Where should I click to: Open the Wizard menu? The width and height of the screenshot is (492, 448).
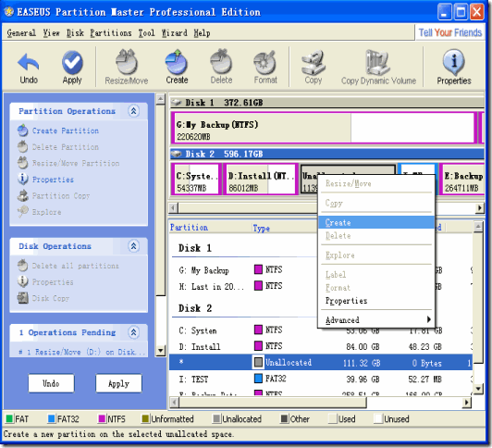[174, 33]
